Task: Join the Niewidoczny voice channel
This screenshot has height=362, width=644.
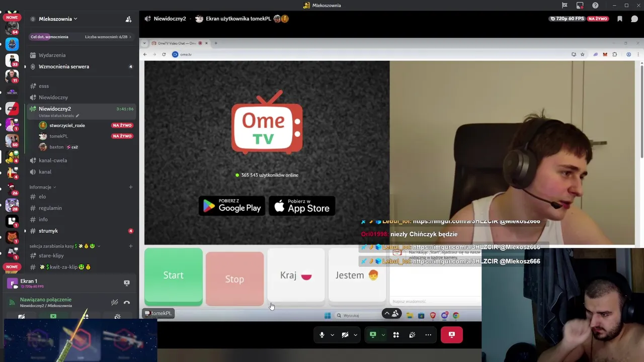Action: pos(80,98)
